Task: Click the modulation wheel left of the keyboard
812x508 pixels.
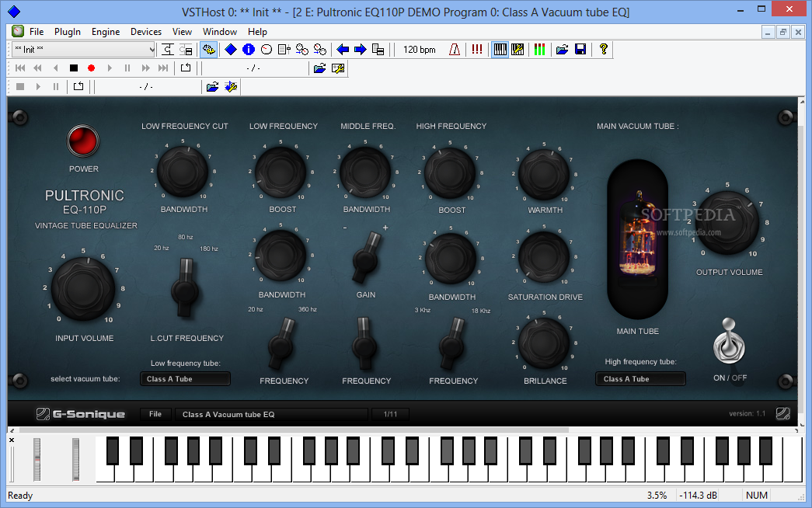Action: 75,459
